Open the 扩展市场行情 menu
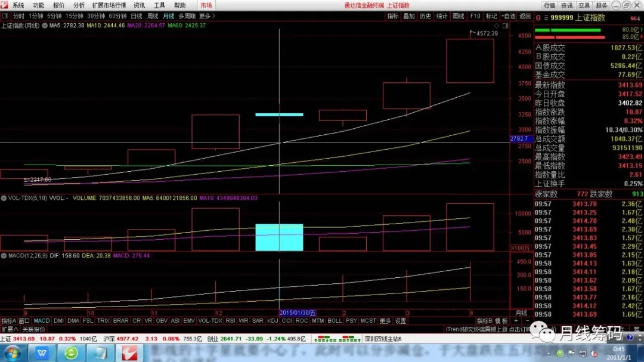 click(109, 5)
